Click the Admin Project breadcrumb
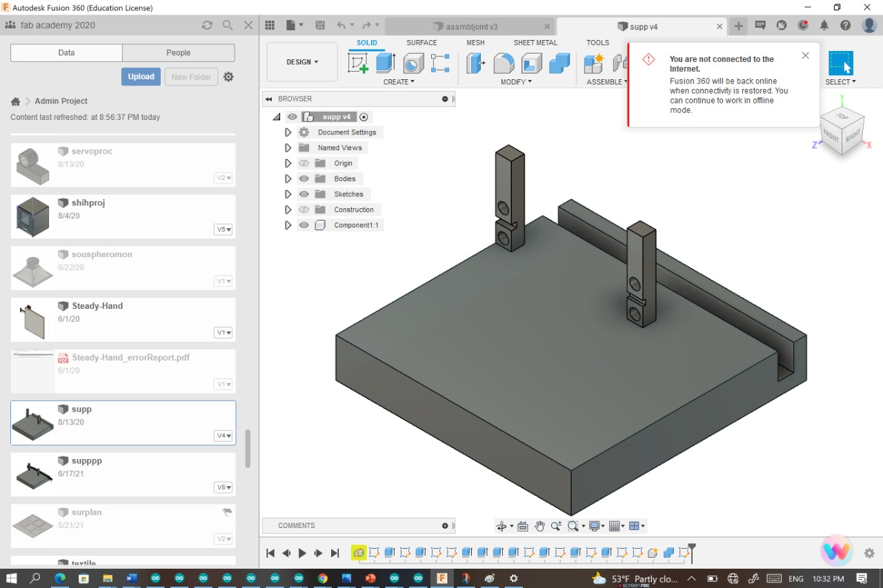The height and width of the screenshot is (588, 883). (x=61, y=101)
